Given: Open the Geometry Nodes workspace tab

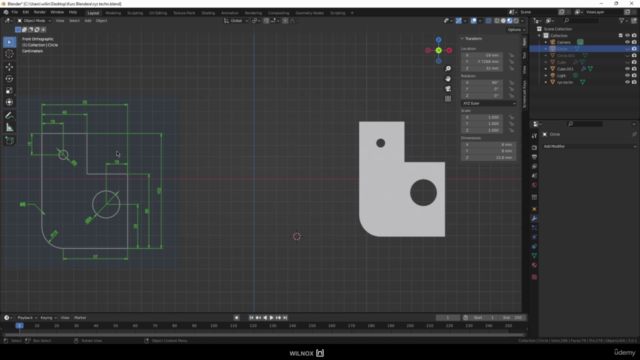Looking at the screenshot, I should point(309,13).
